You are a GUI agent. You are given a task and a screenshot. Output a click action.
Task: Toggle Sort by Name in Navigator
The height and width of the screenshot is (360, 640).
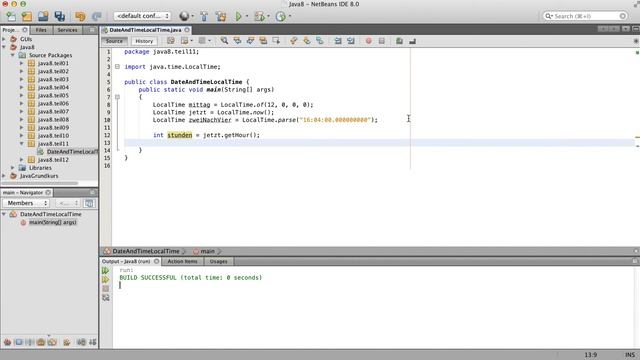[x=81, y=342]
